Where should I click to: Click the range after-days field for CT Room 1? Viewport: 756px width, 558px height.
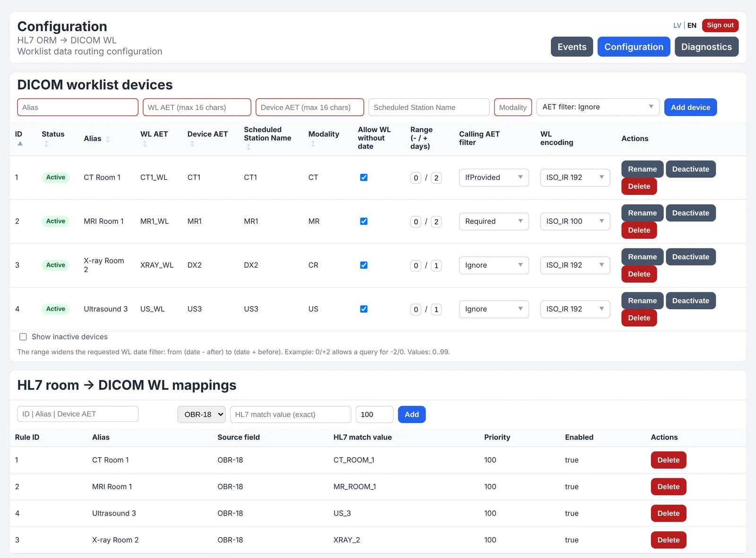coord(436,178)
